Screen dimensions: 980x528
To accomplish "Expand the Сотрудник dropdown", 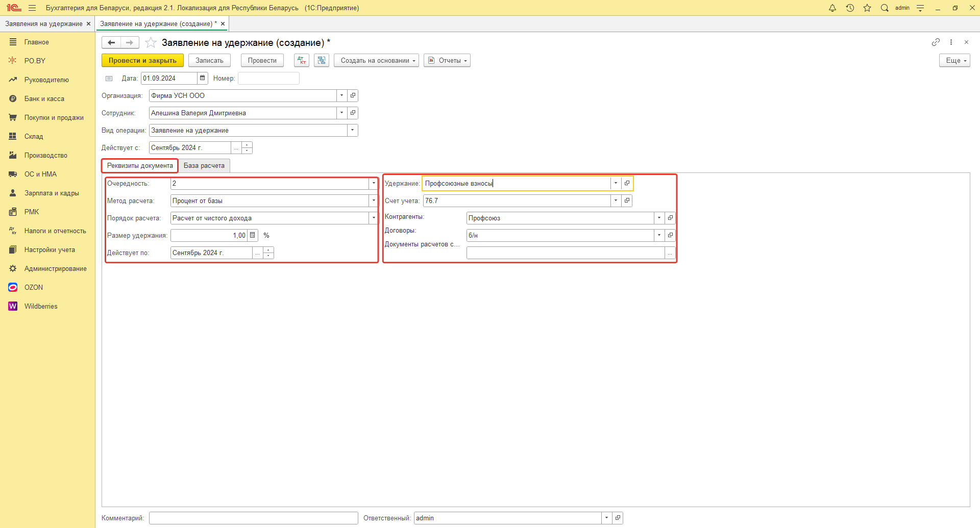I will (x=341, y=113).
